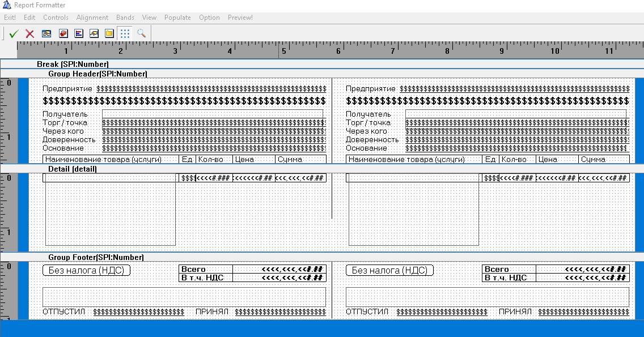The image size is (644, 337).
Task: Open the Edit menu
Action: point(29,18)
